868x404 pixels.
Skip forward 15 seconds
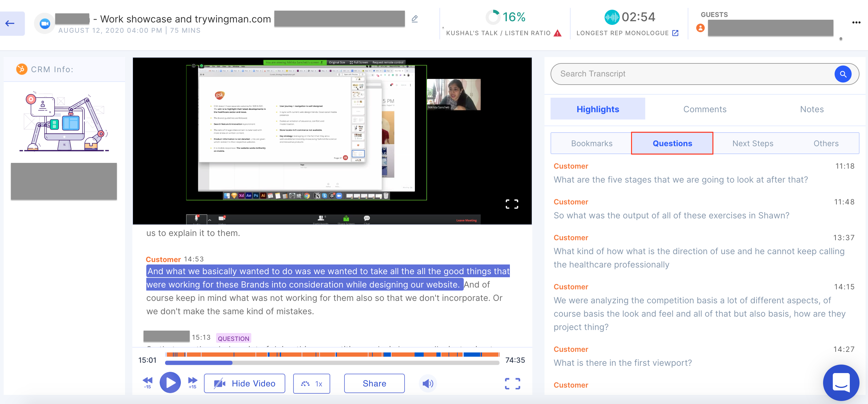point(192,382)
